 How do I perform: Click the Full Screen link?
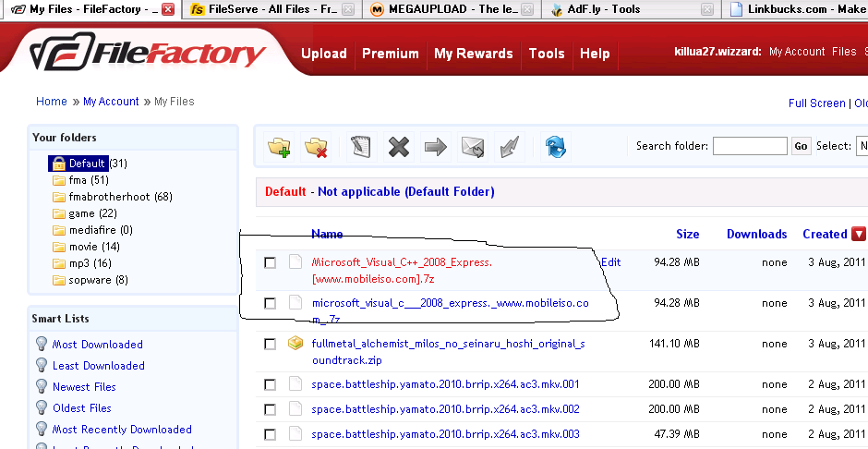tap(816, 103)
